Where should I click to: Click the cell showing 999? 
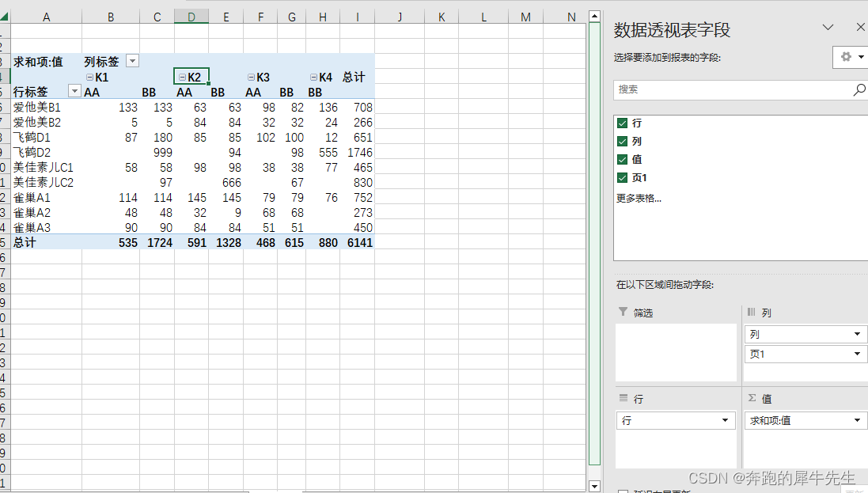(157, 152)
